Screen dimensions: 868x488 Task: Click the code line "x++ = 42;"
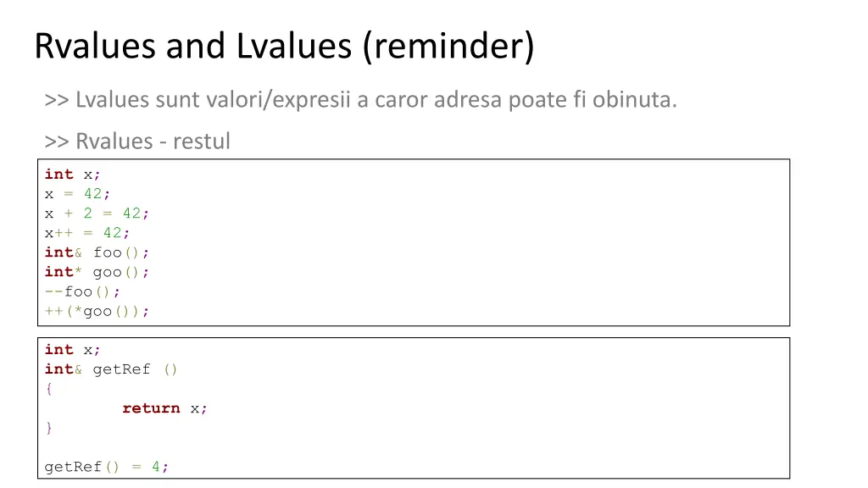87,233
